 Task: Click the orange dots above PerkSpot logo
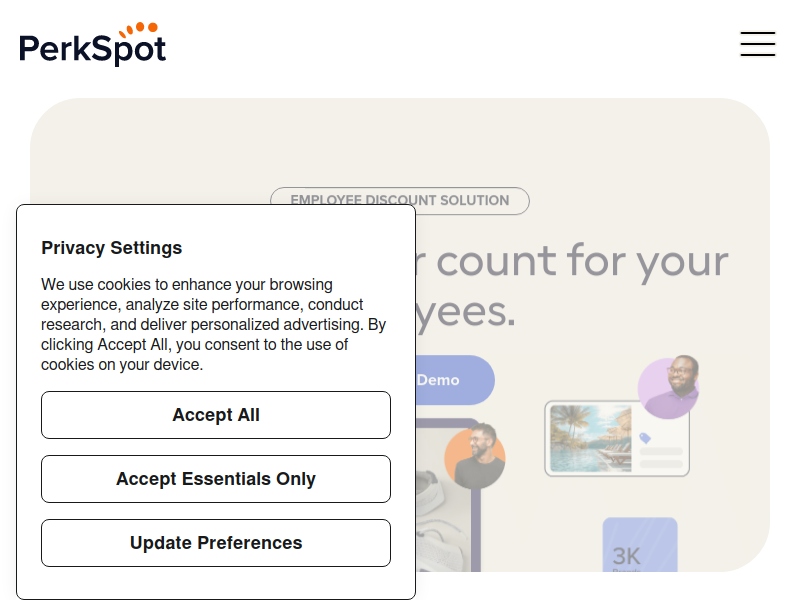coord(138,28)
